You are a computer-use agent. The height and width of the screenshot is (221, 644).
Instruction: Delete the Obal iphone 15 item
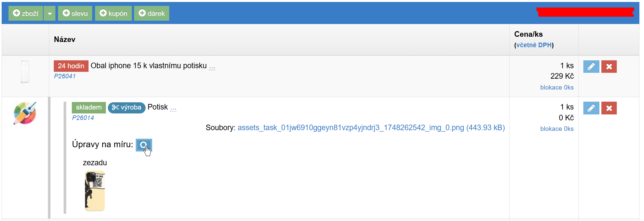[x=609, y=67]
